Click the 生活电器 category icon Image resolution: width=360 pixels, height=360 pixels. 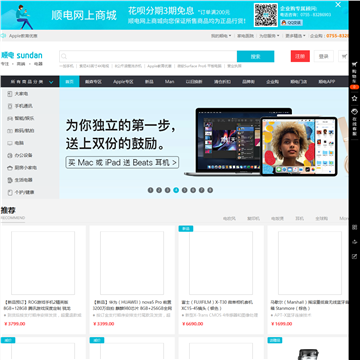click(10, 180)
